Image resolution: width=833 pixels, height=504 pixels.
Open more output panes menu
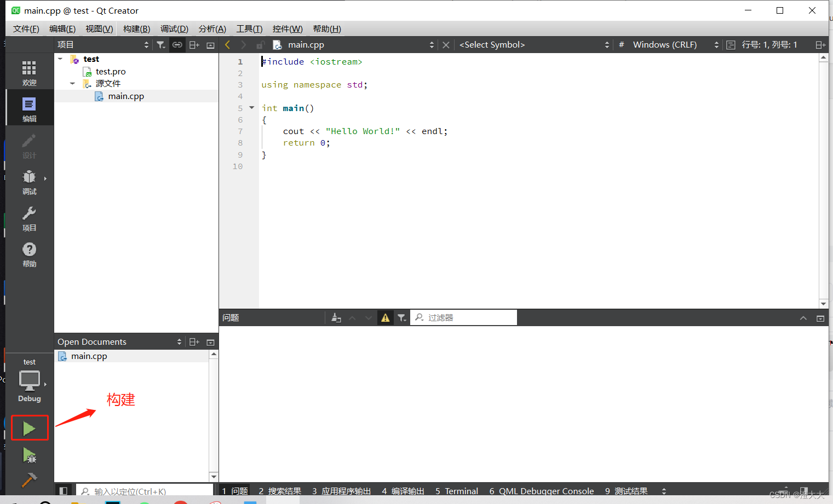[664, 491]
